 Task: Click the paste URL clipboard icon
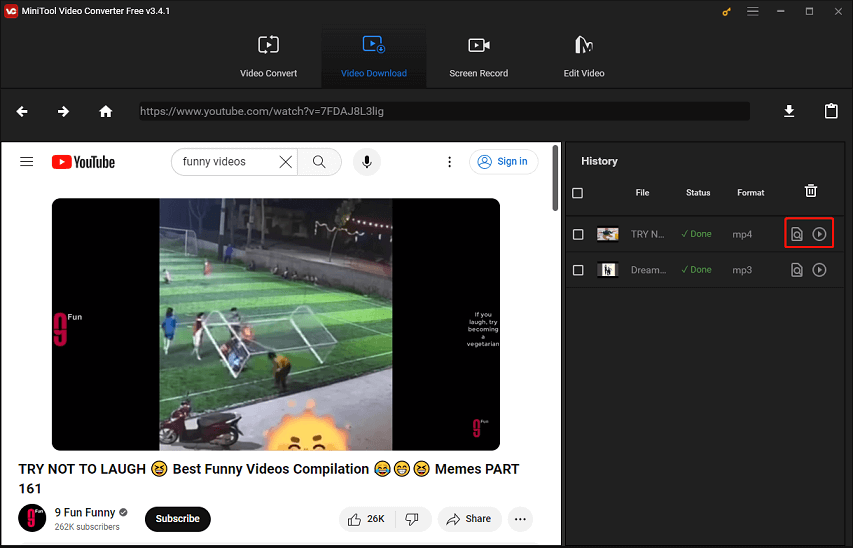[x=831, y=111]
